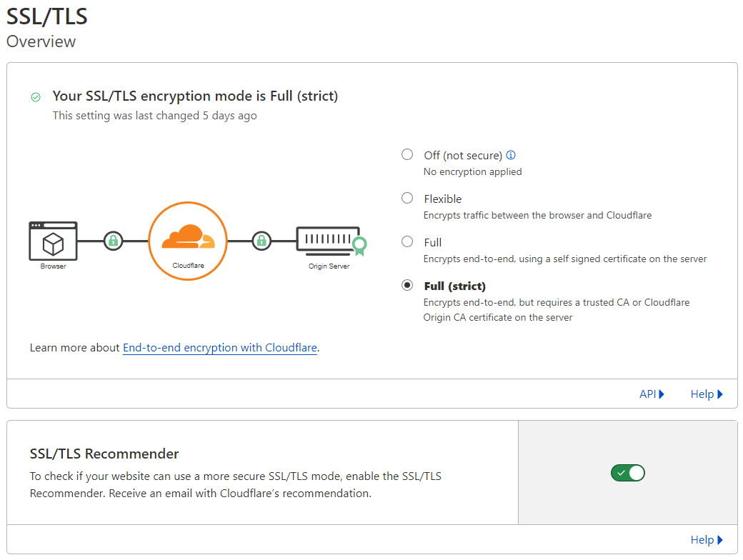Click the Full (strict) option label

pos(454,286)
